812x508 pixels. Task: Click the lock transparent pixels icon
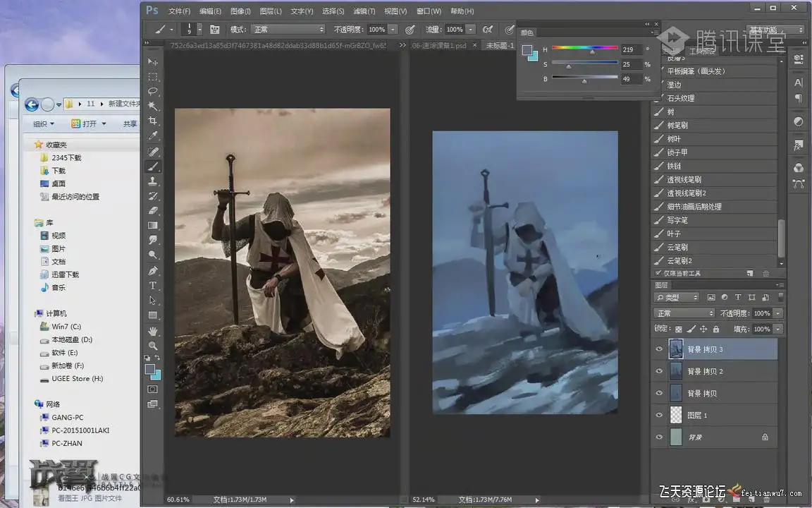[x=678, y=329]
